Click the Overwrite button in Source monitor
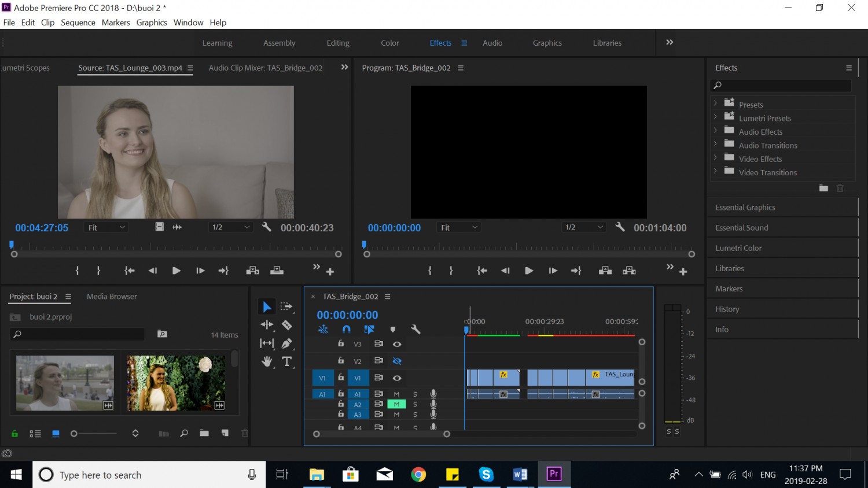Screen dimensions: 868x488 [277, 271]
